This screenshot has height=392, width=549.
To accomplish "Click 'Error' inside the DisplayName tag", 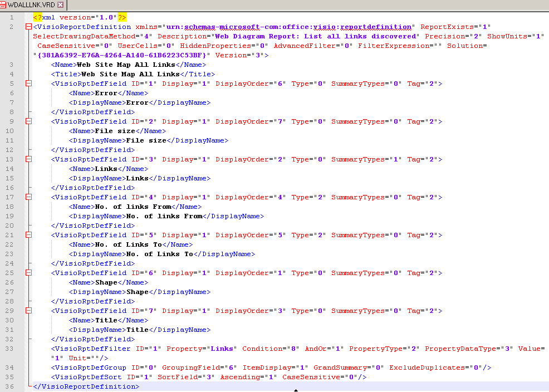I will click(137, 102).
